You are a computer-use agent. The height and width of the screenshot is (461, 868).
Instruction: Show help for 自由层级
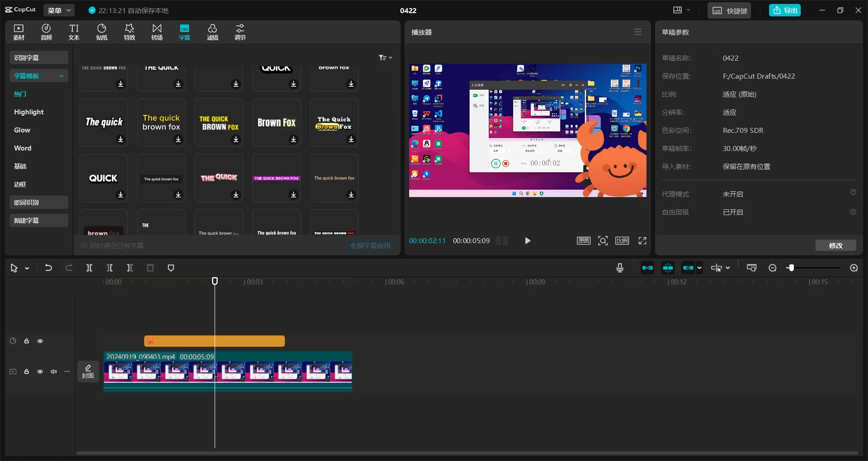[853, 212]
